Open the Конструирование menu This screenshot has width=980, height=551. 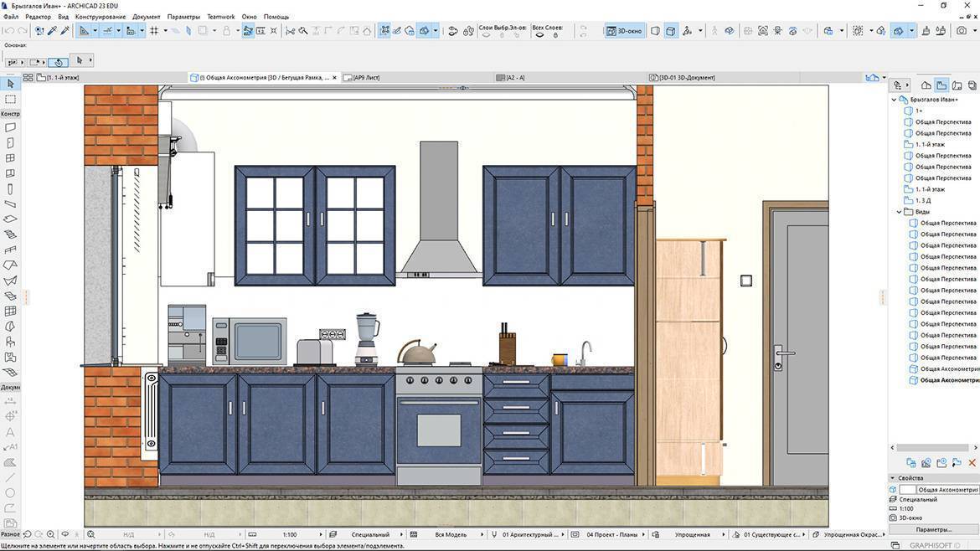point(100,17)
